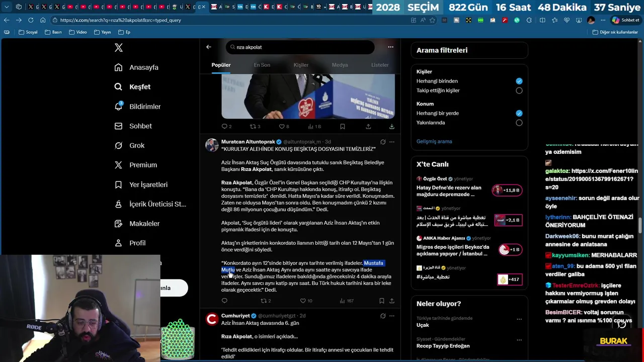The height and width of the screenshot is (362, 644).
Task: Open the Sosyal bookmarks folder
Action: point(28,32)
